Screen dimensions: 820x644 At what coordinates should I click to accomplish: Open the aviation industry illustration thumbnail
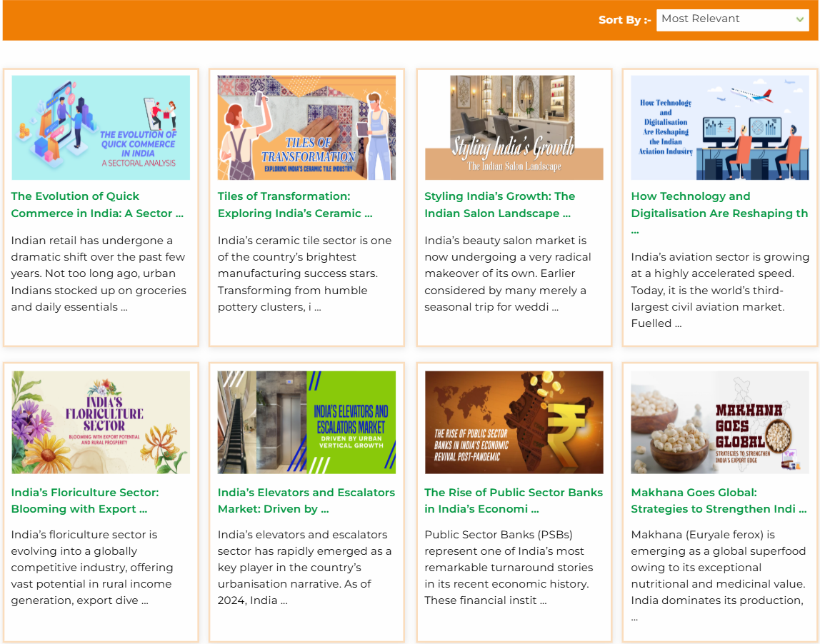click(x=719, y=127)
